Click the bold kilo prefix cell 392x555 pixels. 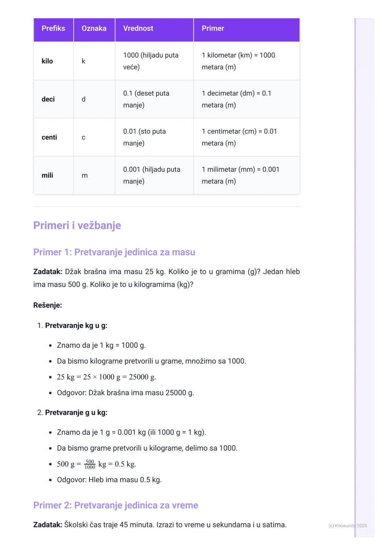47,61
